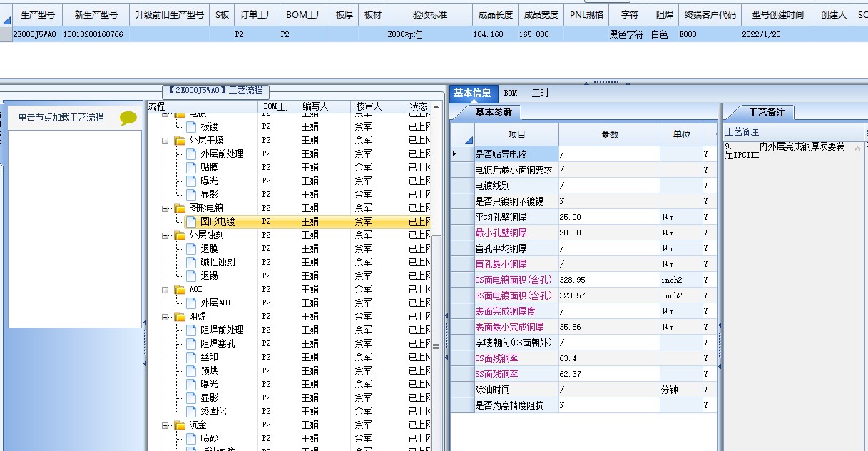Click the 平均孔壁铜厚 parameter value 25.00
Image resolution: width=868 pixels, height=451 pixels.
coord(609,217)
